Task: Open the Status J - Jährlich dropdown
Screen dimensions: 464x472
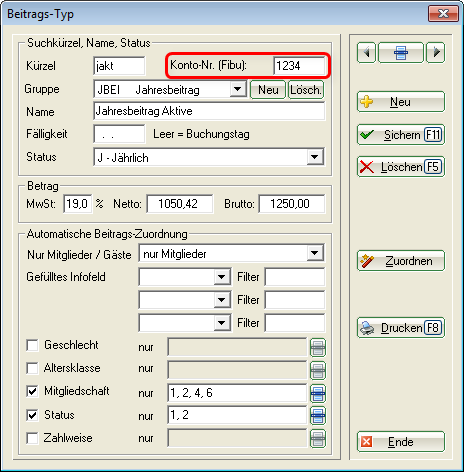Action: tap(315, 157)
